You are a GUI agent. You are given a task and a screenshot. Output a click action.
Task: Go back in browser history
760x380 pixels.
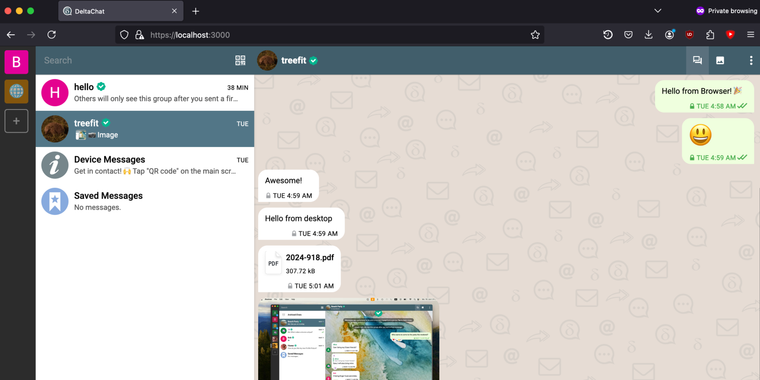coord(11,35)
